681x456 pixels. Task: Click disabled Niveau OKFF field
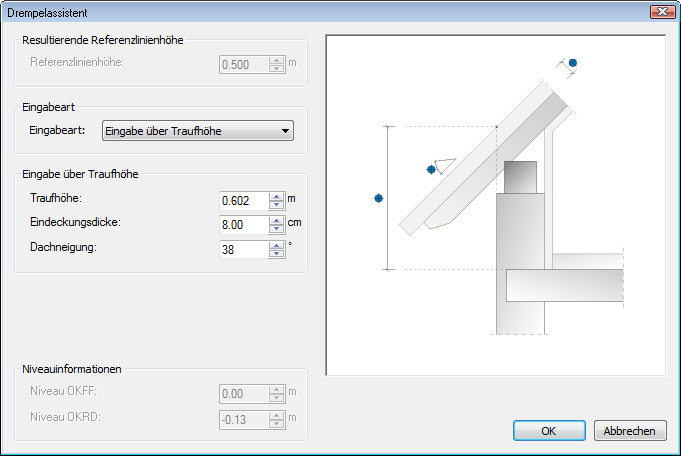click(x=244, y=393)
